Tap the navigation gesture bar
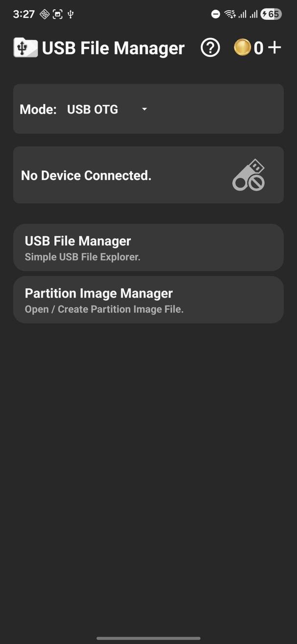This screenshot has width=297, height=644. [x=148, y=638]
